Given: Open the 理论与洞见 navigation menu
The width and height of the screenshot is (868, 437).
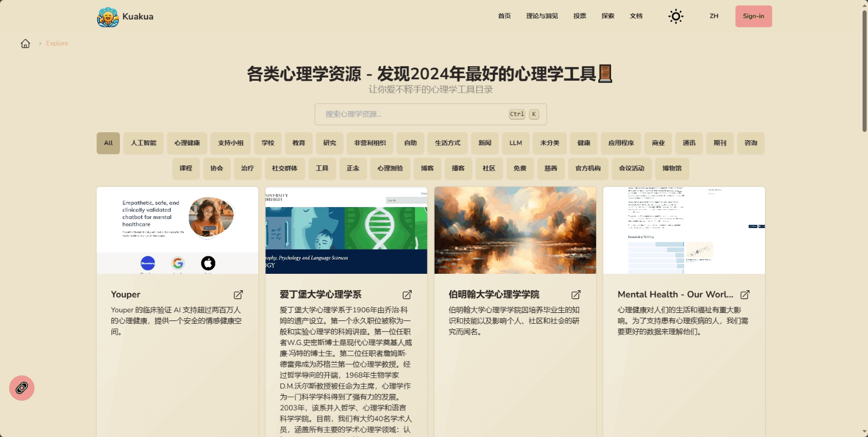Looking at the screenshot, I should tap(541, 16).
